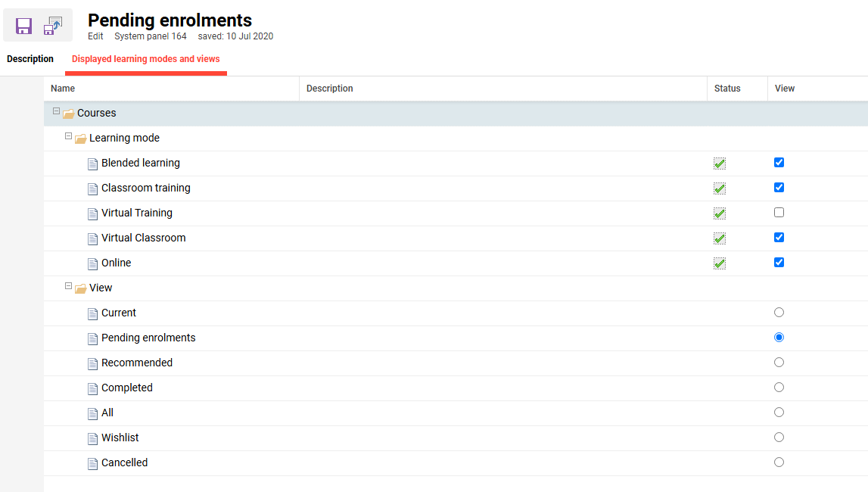Click the Name column header
The height and width of the screenshot is (492, 868).
click(x=63, y=89)
